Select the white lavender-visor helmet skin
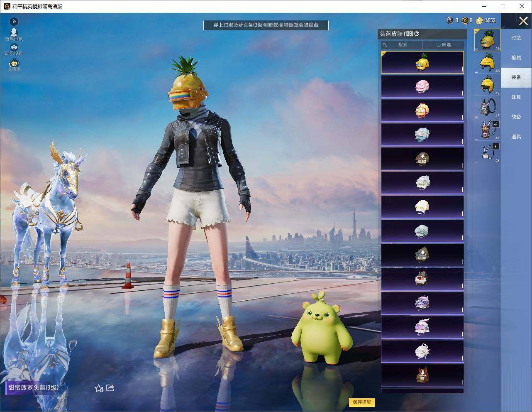The image size is (532, 412). tap(422, 327)
